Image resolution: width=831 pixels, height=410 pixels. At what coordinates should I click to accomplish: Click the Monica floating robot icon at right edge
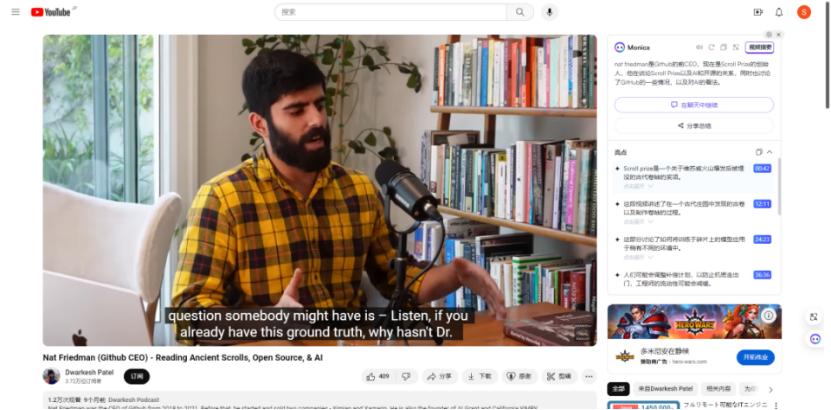click(815, 338)
